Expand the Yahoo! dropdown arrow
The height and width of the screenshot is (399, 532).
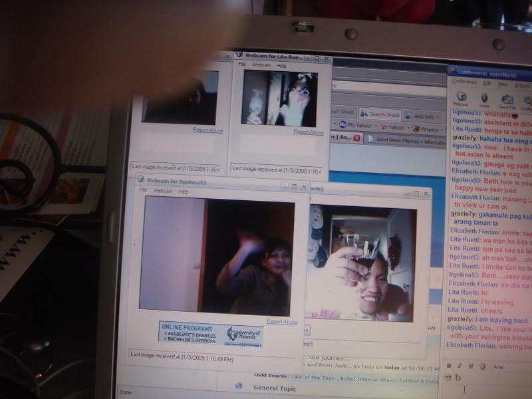pyautogui.click(x=408, y=128)
